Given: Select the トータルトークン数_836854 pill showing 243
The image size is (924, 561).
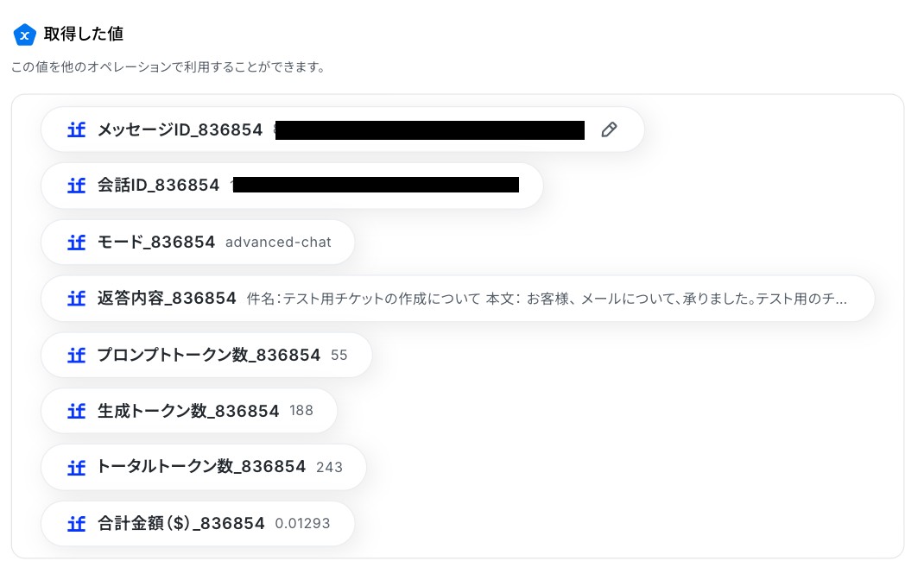Looking at the screenshot, I should coord(203,468).
